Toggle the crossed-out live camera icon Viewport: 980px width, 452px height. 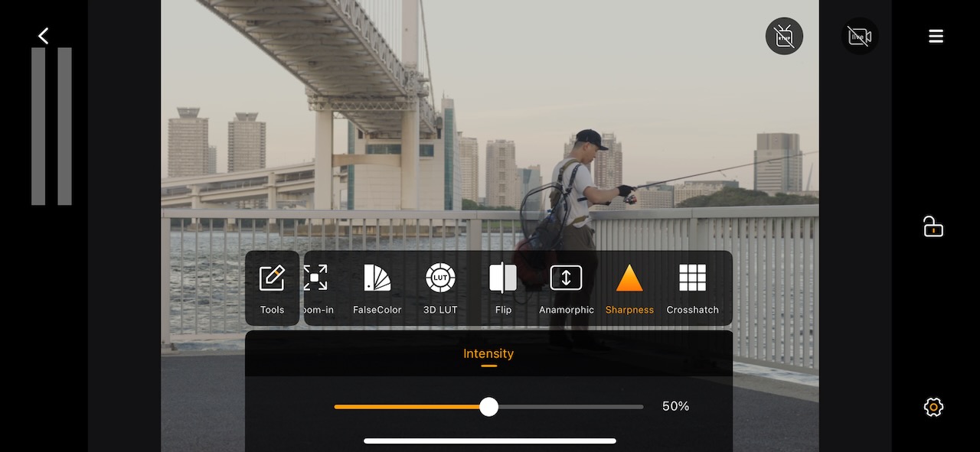click(860, 36)
